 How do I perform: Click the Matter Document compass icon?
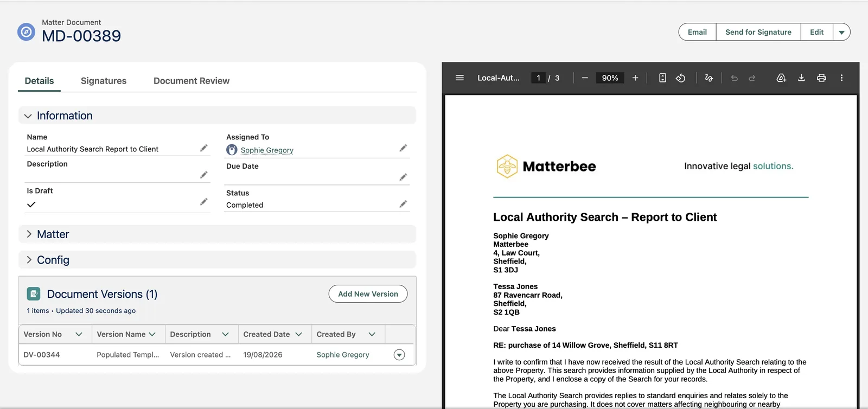(x=26, y=32)
